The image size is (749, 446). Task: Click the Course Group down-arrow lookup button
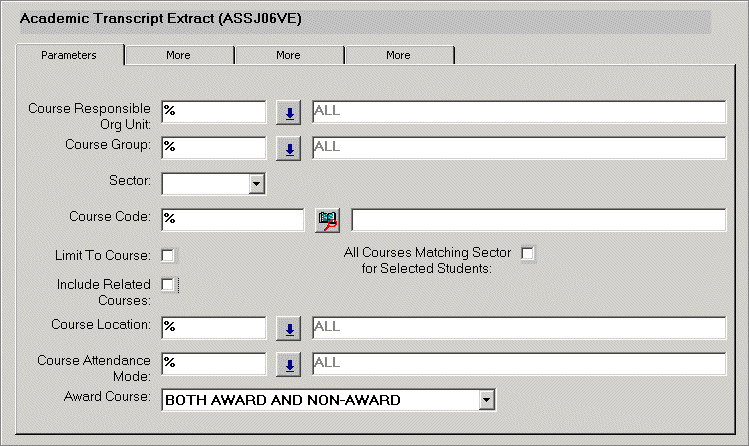(289, 149)
